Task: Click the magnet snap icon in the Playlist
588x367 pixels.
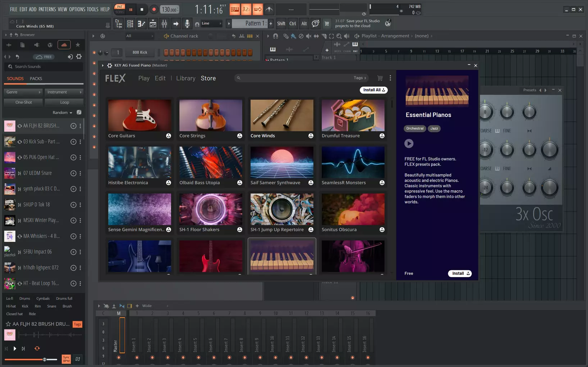Action: (x=275, y=36)
